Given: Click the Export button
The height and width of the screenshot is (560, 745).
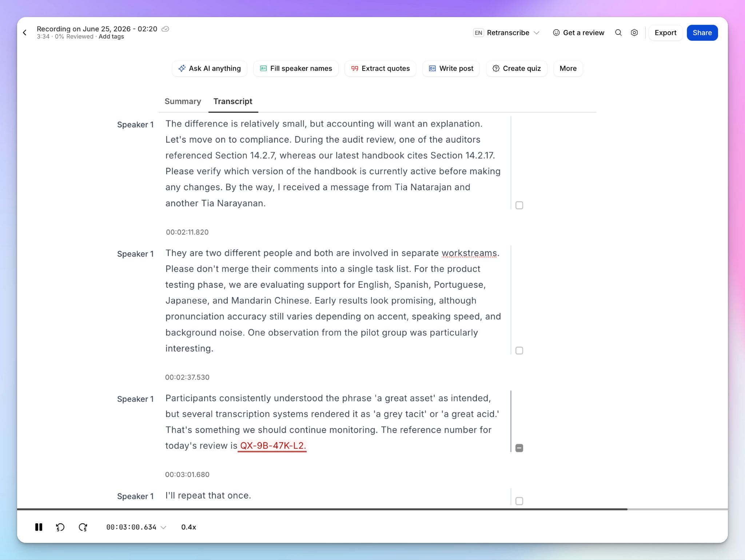Looking at the screenshot, I should point(665,33).
